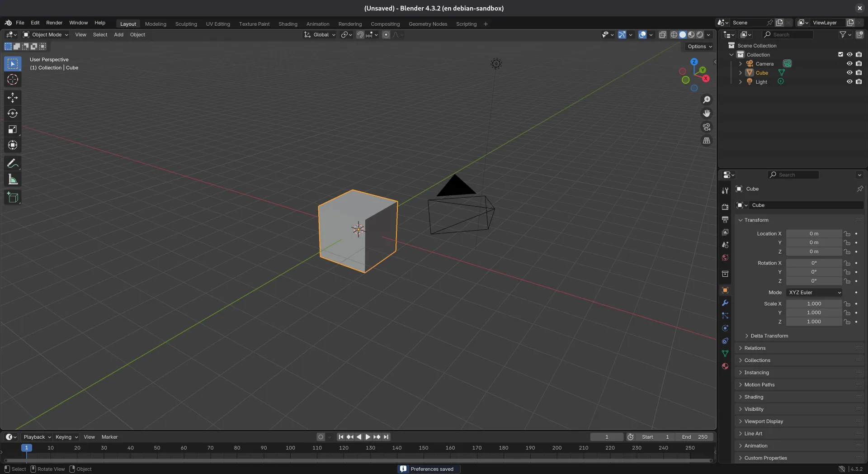Toggle X-ray display in viewport header
Viewport: 868px width, 474px height.
[663, 35]
